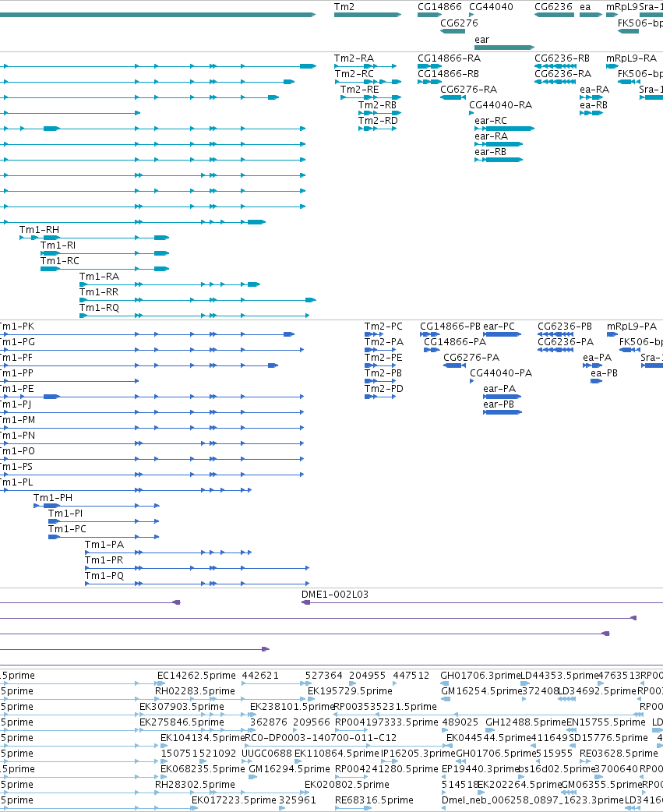663x812 pixels.
Task: Select the mRpL9-PA protein label
Action: (x=632, y=327)
